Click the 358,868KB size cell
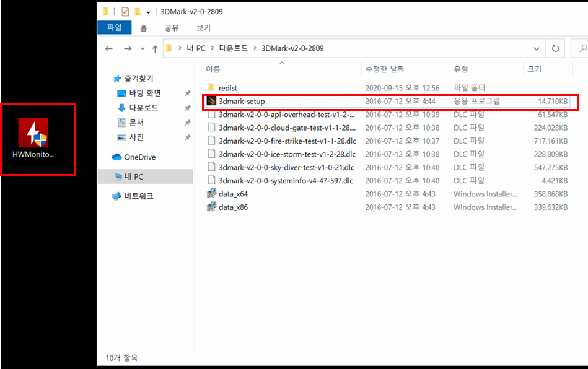 tap(551, 194)
